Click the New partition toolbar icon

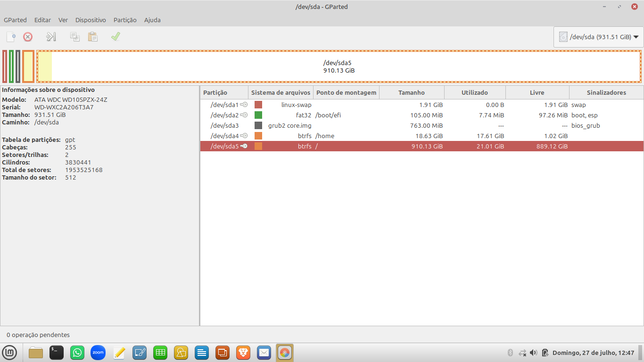[x=11, y=37]
